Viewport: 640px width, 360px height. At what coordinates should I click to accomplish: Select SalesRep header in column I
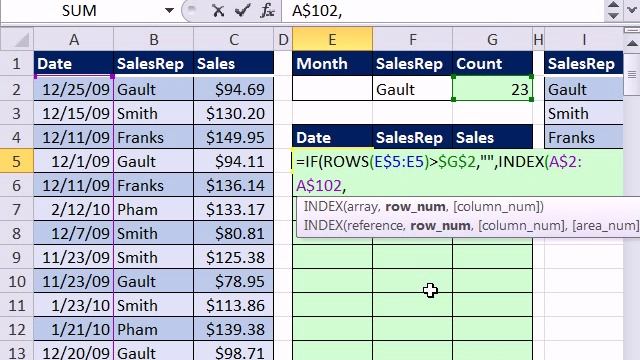coord(584,64)
